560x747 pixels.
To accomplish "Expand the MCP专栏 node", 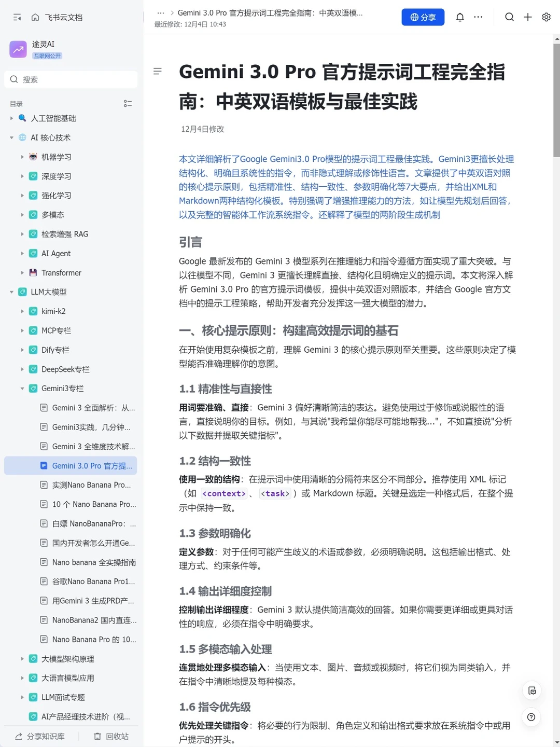I will pos(22,330).
